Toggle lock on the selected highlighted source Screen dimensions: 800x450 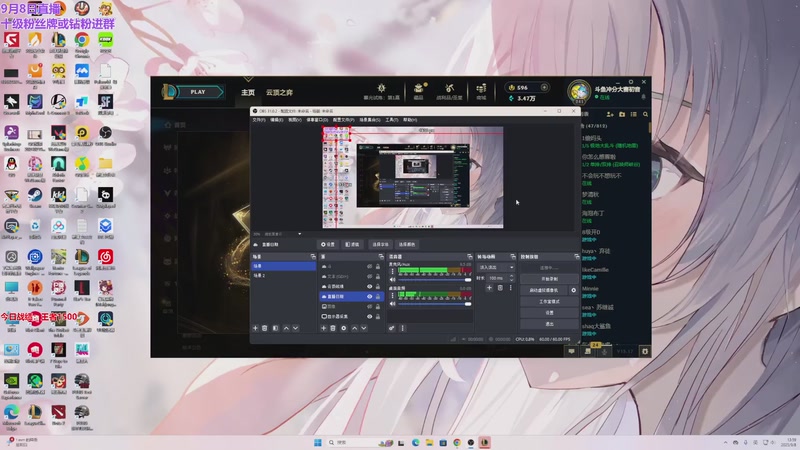(378, 296)
